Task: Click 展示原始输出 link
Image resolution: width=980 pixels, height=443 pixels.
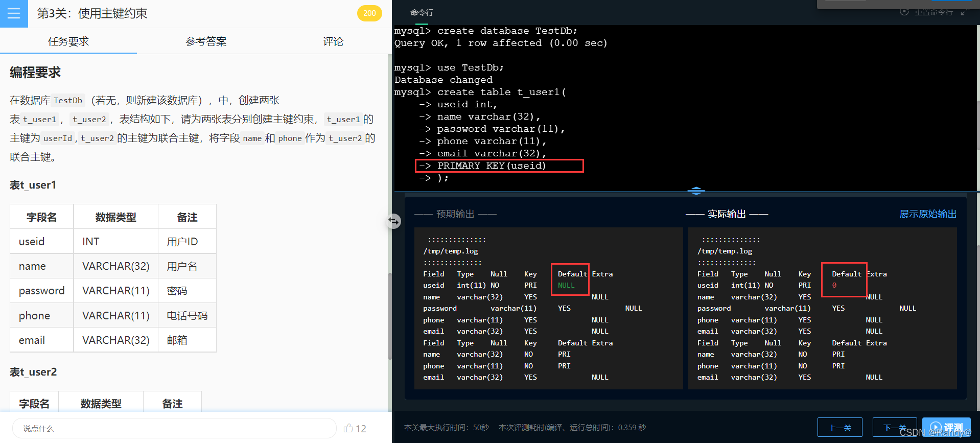Action: click(x=928, y=214)
